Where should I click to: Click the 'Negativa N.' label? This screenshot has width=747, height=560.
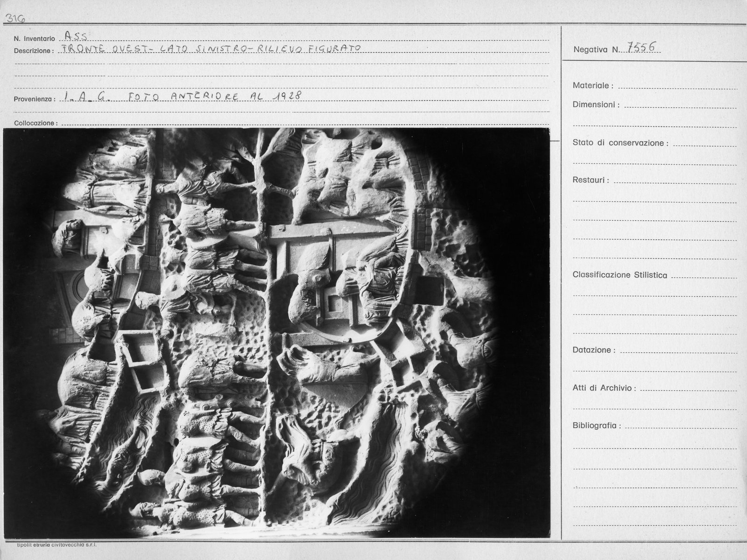pos(596,49)
